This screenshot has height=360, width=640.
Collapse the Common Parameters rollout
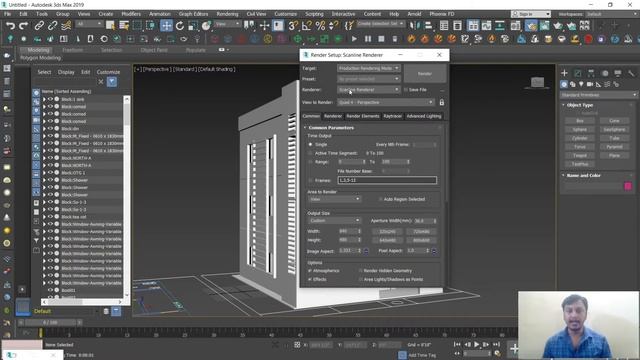pos(331,128)
